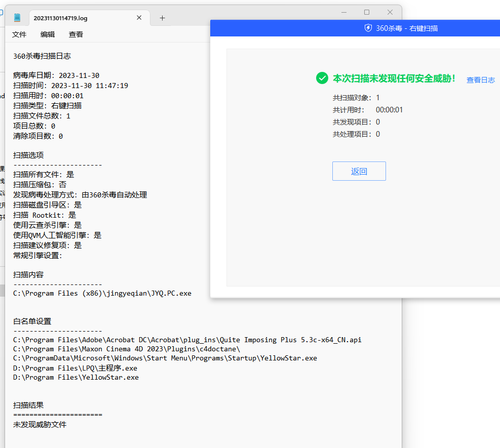The image size is (500, 448).
Task: Click the 共发现项目: 0 line
Action: [356, 122]
